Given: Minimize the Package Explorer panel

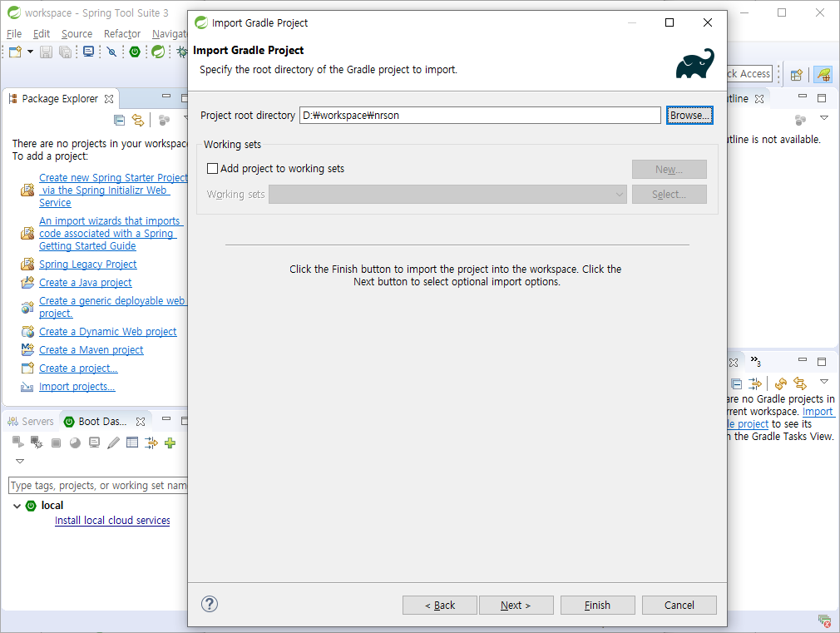Looking at the screenshot, I should (x=166, y=96).
